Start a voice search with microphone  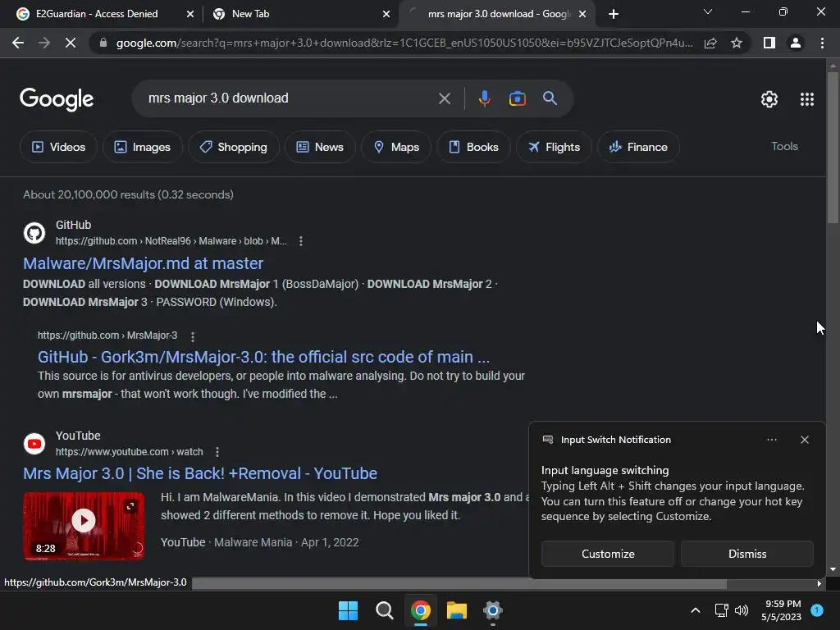484,98
